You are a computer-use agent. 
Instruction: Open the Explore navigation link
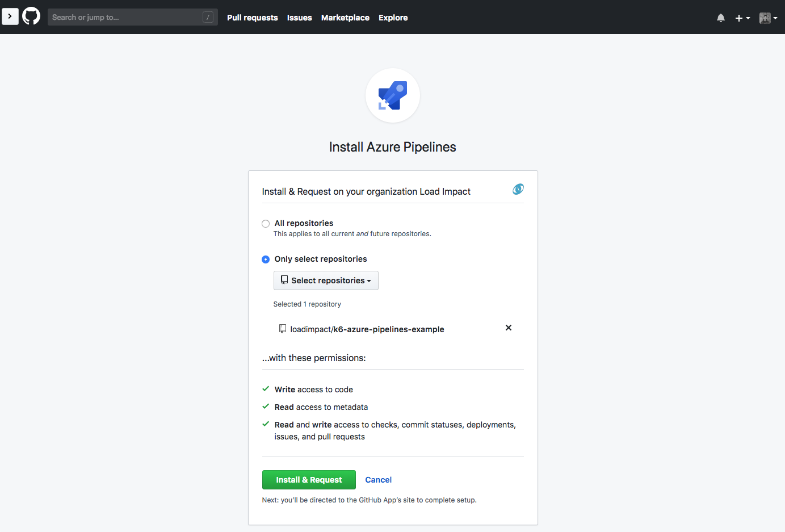pyautogui.click(x=393, y=18)
